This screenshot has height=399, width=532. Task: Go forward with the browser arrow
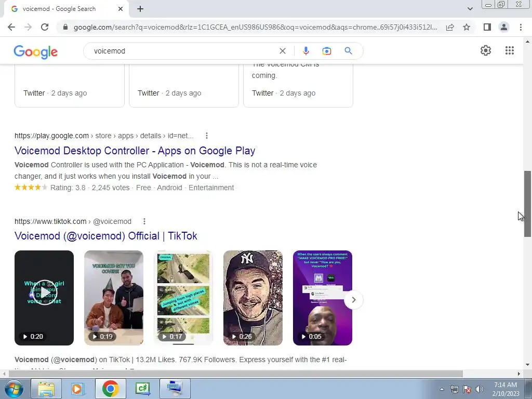(28, 27)
